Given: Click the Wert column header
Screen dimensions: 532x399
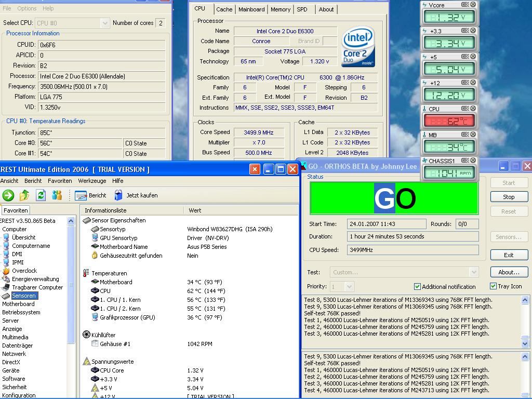Looking at the screenshot, I should pos(241,210).
